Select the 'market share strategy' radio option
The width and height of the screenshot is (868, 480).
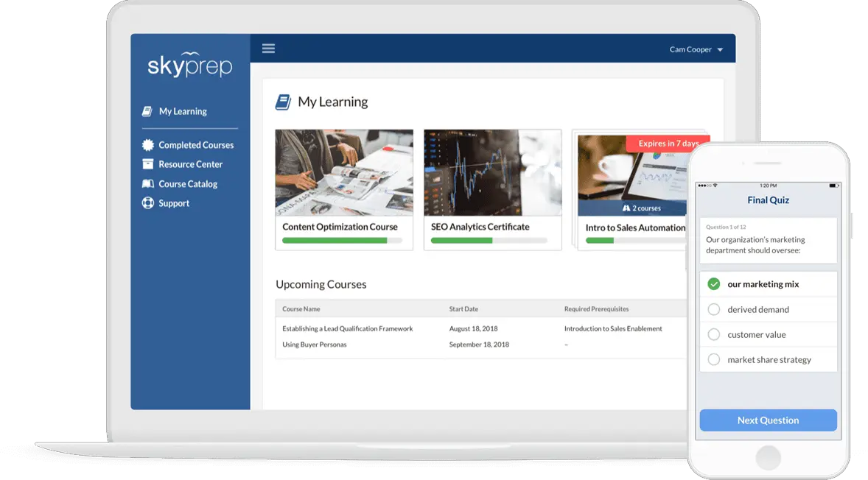[713, 359]
